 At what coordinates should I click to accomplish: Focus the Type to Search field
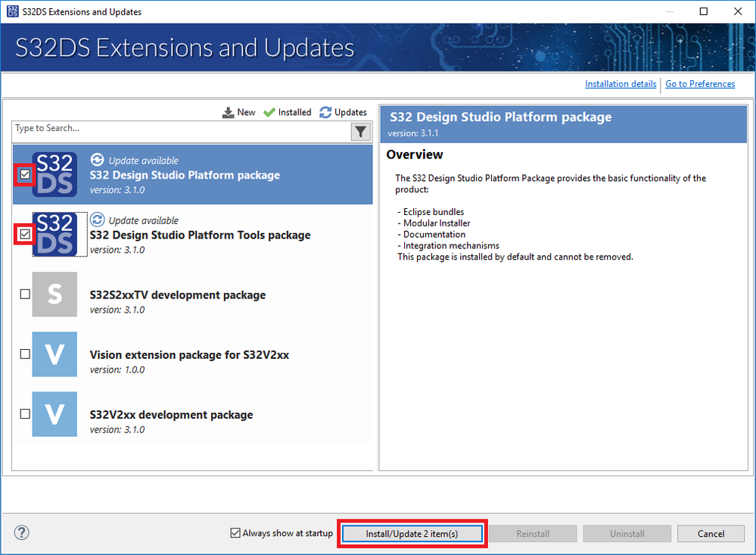(182, 130)
